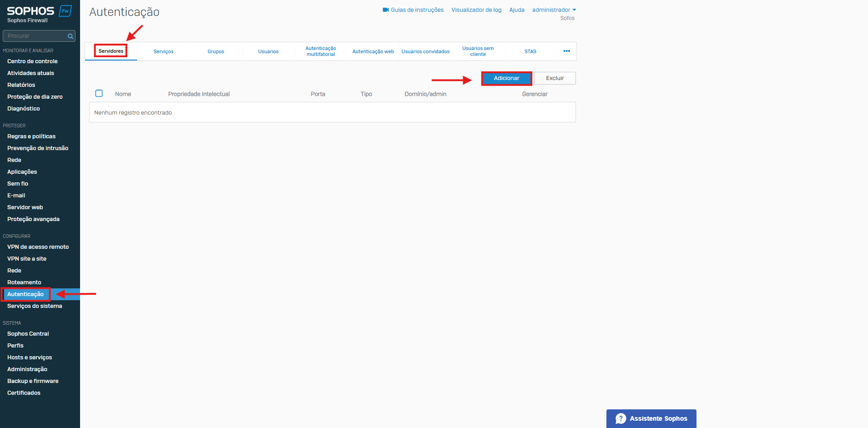The image size is (868, 428).
Task: Click the Gerenciar column header
Action: [x=535, y=94]
